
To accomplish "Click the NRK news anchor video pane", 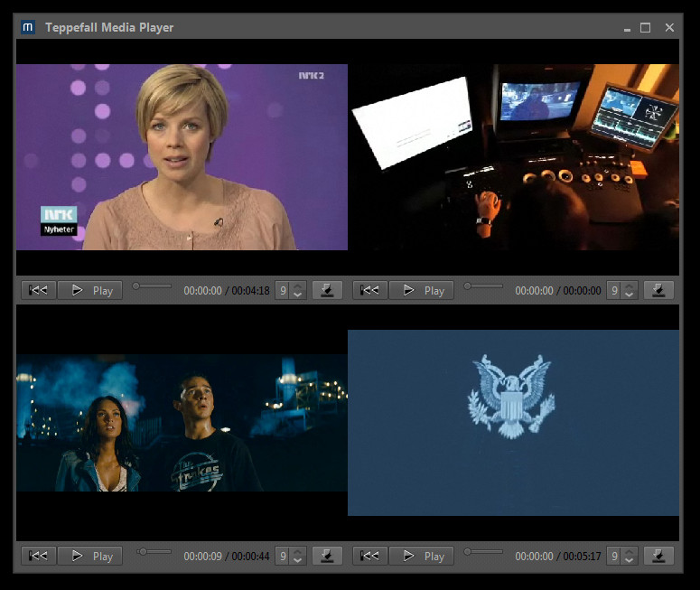I will pyautogui.click(x=182, y=157).
